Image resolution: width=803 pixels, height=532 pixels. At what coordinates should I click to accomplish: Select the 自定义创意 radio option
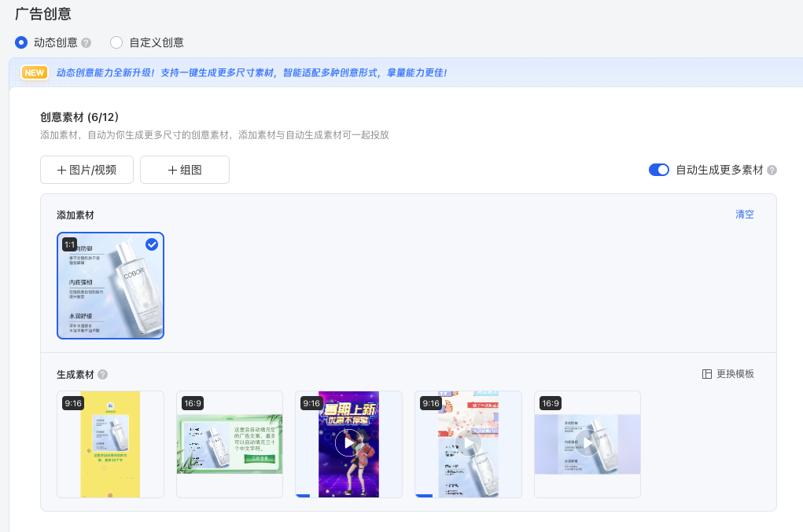point(116,42)
